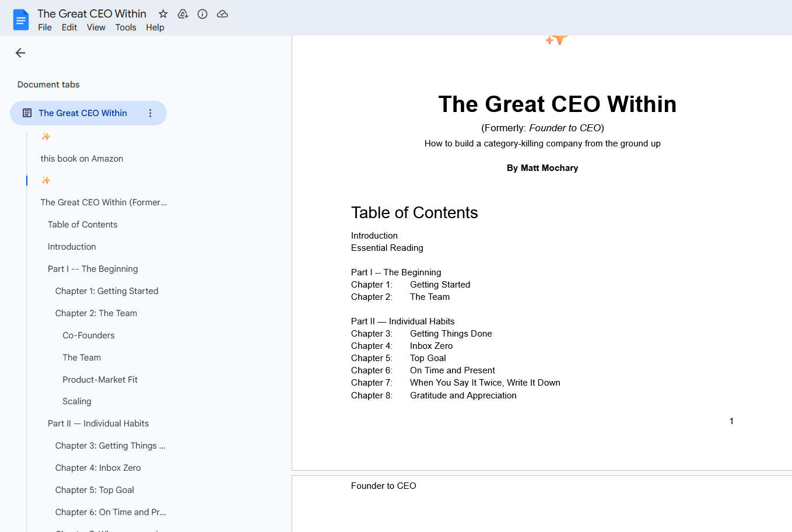Viewport: 792px width, 532px height.
Task: Open three-dot options for The Great CEO Within tab
Action: point(150,113)
